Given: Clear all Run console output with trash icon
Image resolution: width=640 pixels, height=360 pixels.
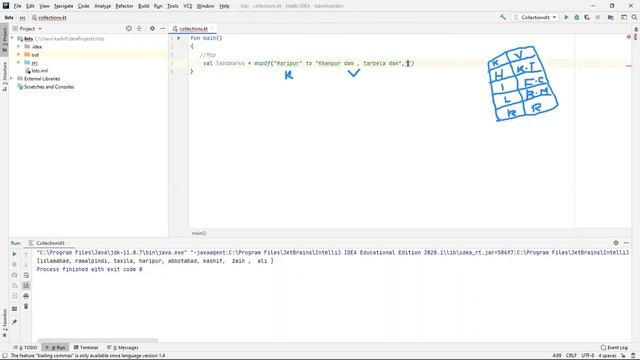Looking at the screenshot, I should (x=26, y=306).
